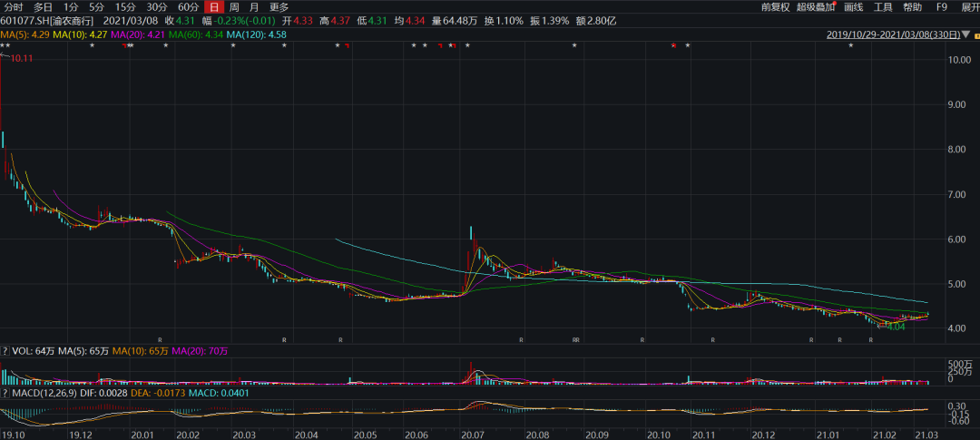980x440 pixels.
Task: Click the MA(120): 4.58 moving average label
Action: [256, 34]
